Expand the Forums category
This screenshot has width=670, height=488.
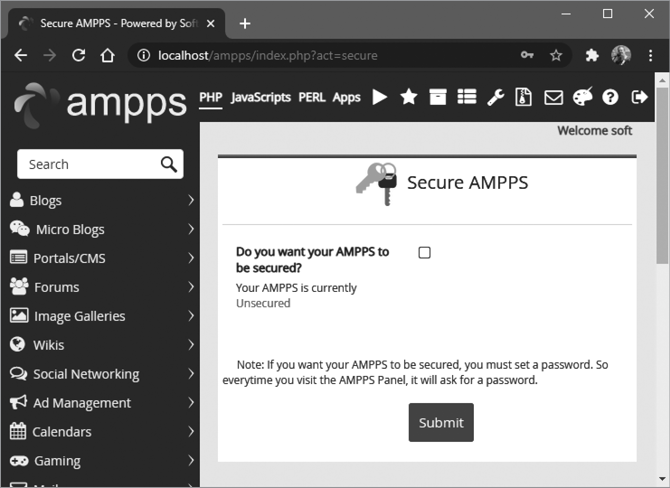(x=100, y=287)
